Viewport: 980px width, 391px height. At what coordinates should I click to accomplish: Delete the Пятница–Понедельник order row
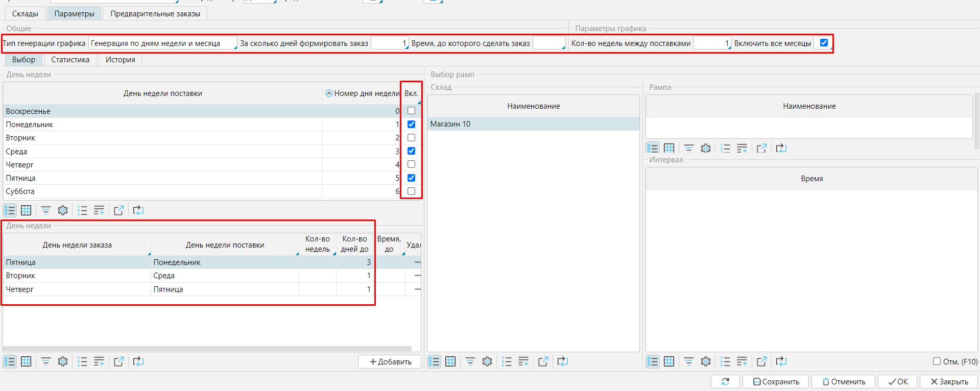tap(417, 262)
